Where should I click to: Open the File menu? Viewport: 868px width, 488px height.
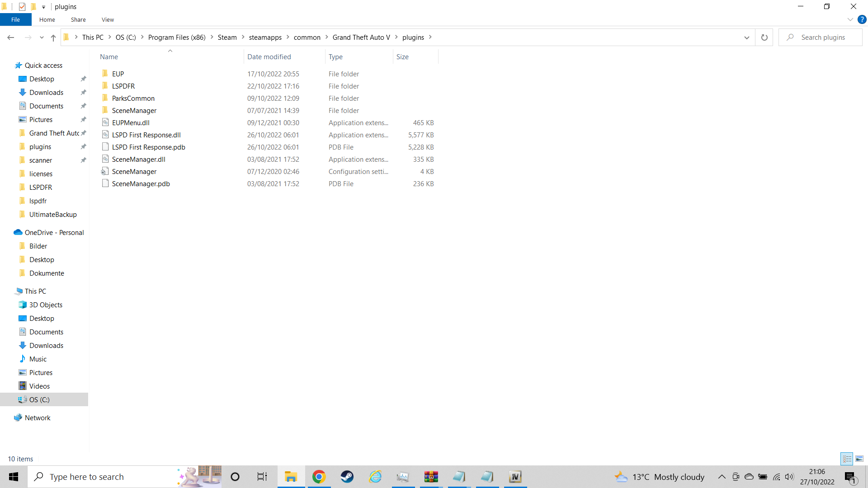pos(15,19)
